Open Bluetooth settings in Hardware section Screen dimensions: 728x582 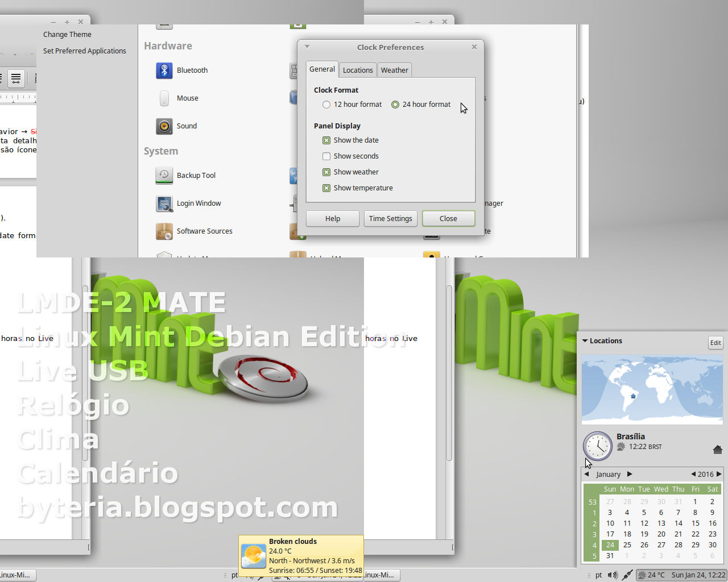coord(164,70)
